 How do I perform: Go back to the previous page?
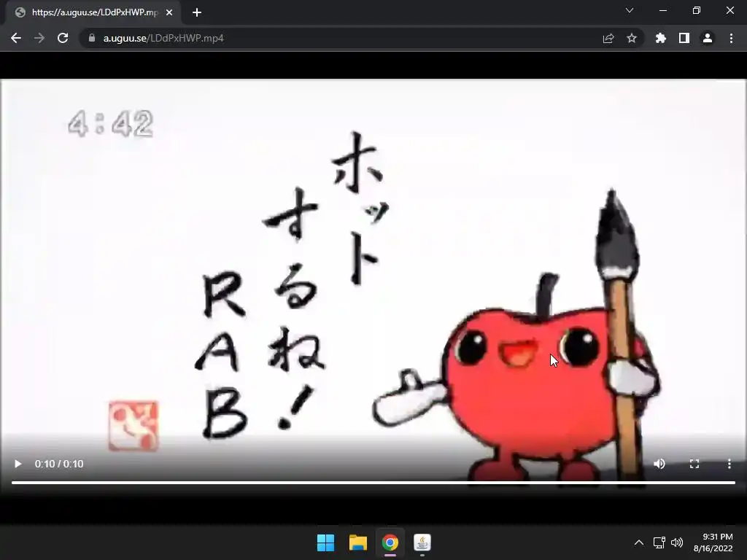click(16, 38)
